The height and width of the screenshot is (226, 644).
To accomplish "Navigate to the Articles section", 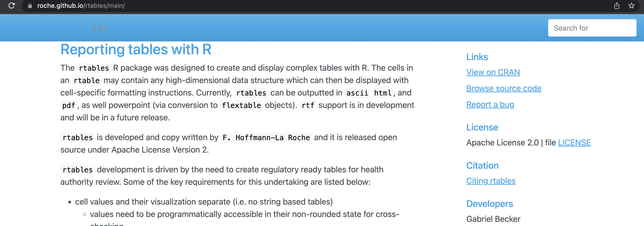I will [178, 28].
